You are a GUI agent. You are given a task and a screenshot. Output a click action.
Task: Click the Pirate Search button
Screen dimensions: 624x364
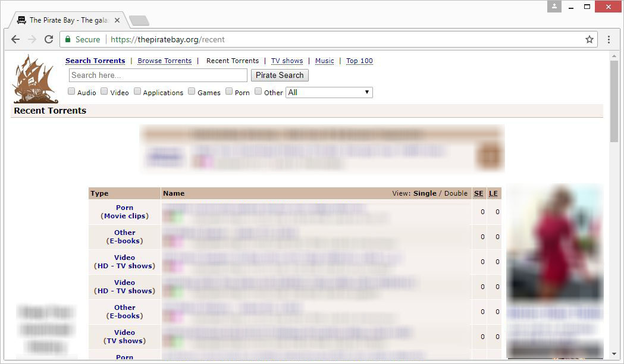pos(280,75)
